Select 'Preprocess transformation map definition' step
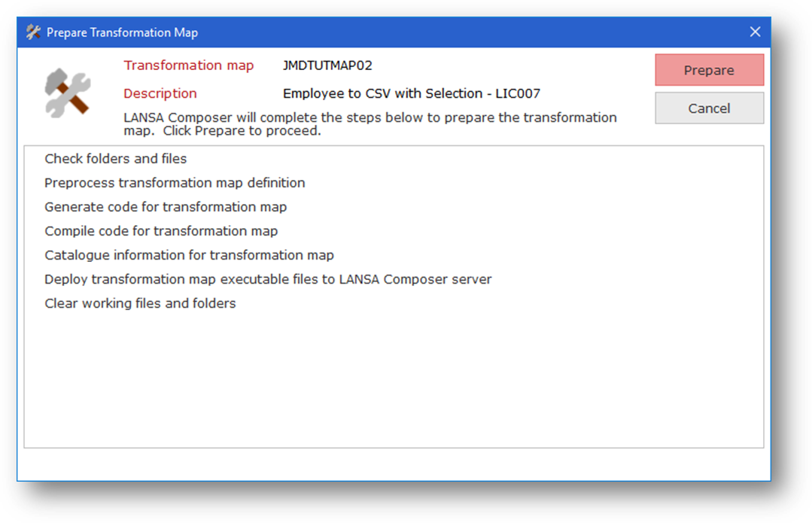Viewport: 812px width, 523px height. point(175,183)
